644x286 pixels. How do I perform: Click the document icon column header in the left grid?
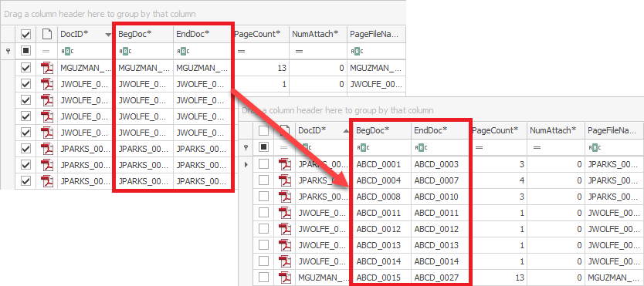coord(47,34)
